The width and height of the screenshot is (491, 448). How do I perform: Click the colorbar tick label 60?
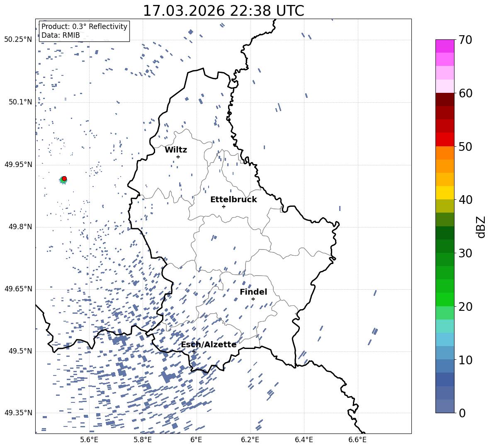pos(465,93)
